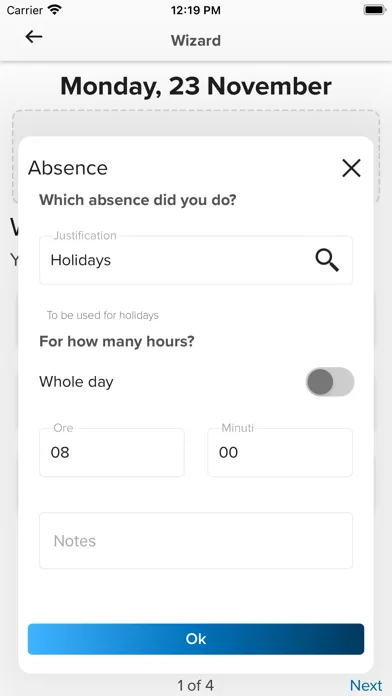Focus the Ore hours field
The image size is (392, 696).
point(112,452)
